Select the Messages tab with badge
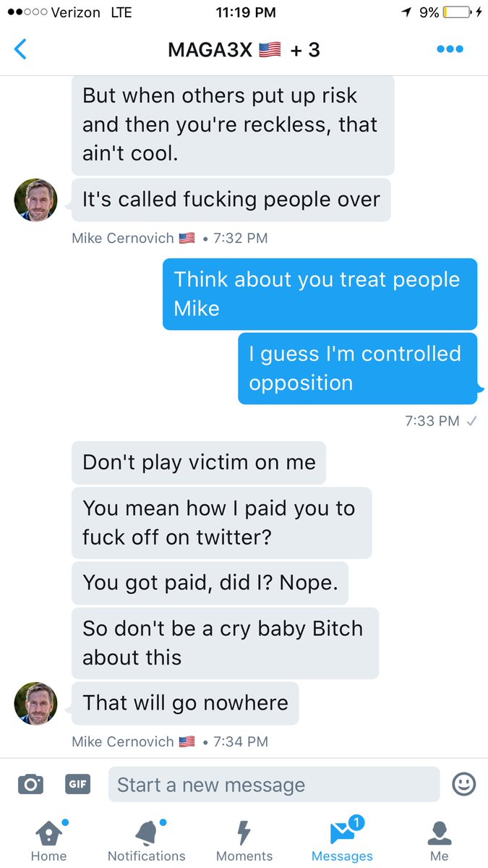The width and height of the screenshot is (488, 868). point(342,841)
